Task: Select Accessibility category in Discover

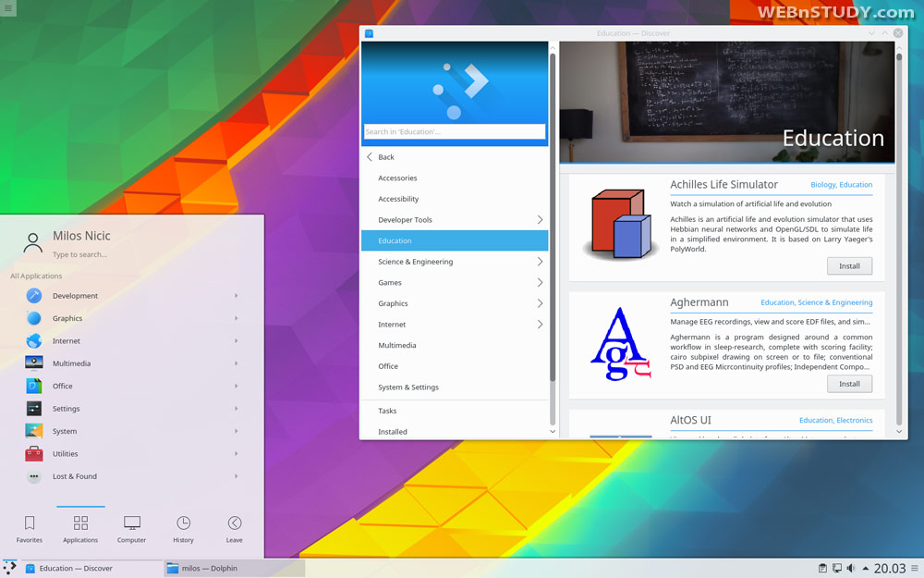Action: pyautogui.click(x=455, y=199)
